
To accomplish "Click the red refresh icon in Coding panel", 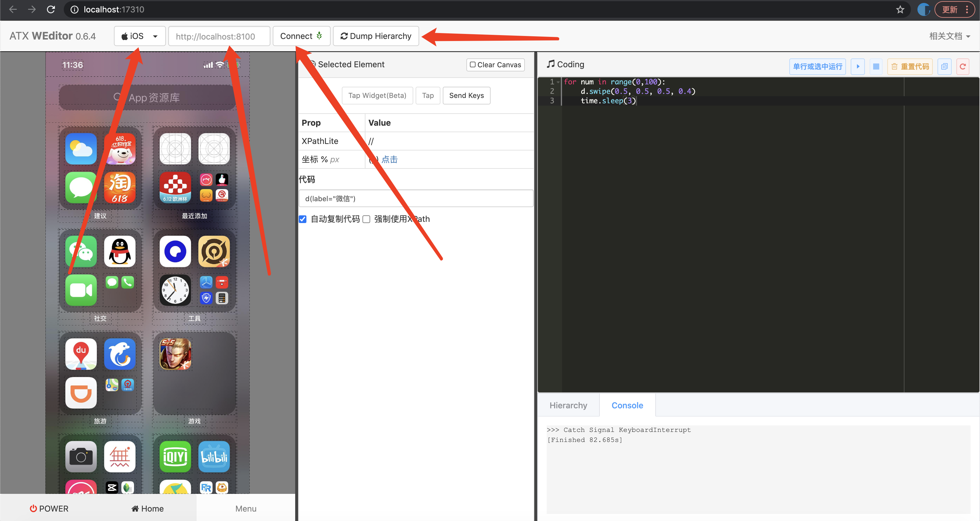I will tap(963, 67).
